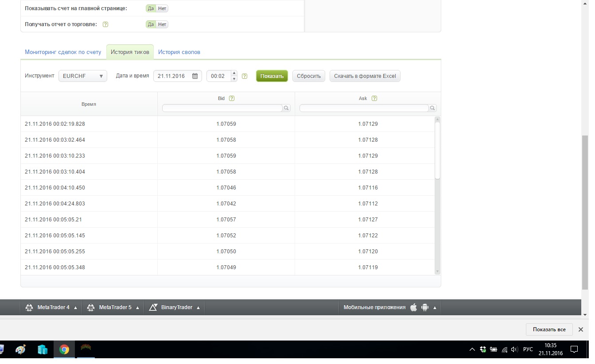Click the search magnifier in the Ask filter

tap(433, 108)
